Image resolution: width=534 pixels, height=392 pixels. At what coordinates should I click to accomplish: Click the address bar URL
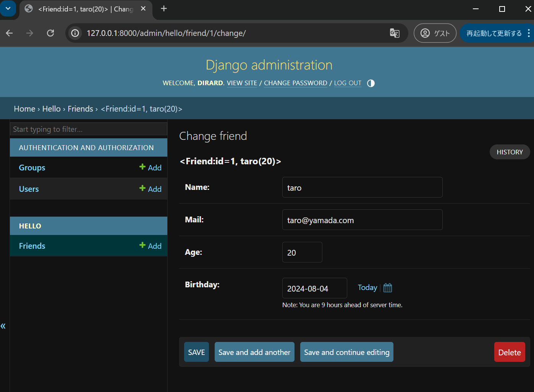tap(166, 33)
